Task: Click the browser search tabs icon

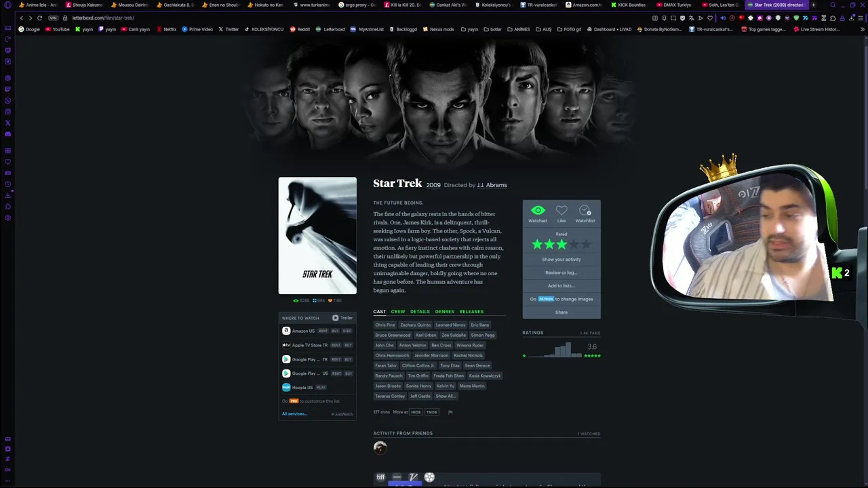Action: pos(833,5)
